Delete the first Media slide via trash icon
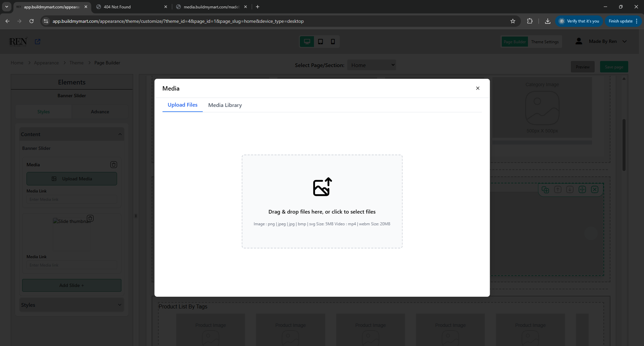This screenshot has width=644, height=346. pyautogui.click(x=114, y=165)
